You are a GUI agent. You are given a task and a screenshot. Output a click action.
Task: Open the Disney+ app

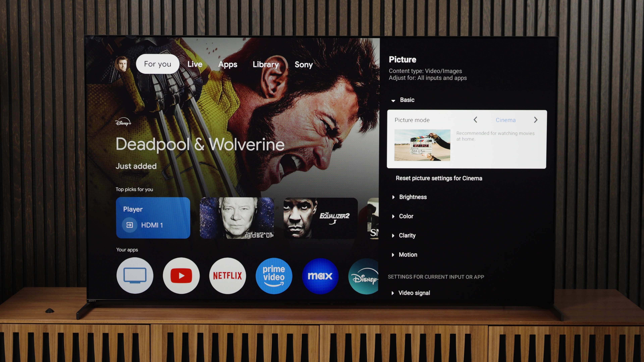tap(365, 276)
